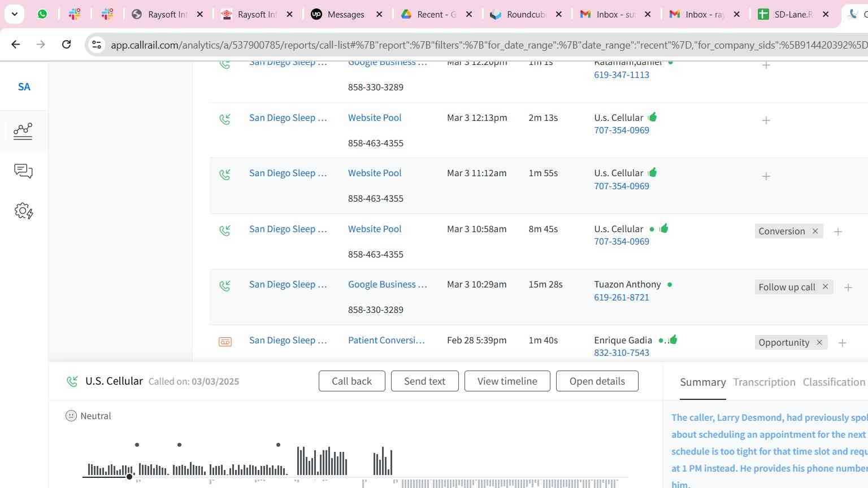The image size is (868, 488).
Task: Switch to the Roundcube browser tab
Action: tap(526, 14)
